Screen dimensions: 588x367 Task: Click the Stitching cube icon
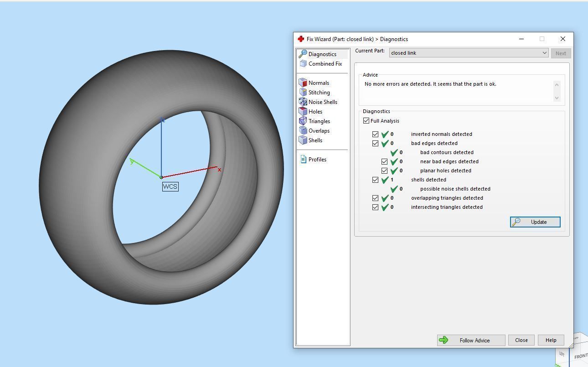pos(303,92)
